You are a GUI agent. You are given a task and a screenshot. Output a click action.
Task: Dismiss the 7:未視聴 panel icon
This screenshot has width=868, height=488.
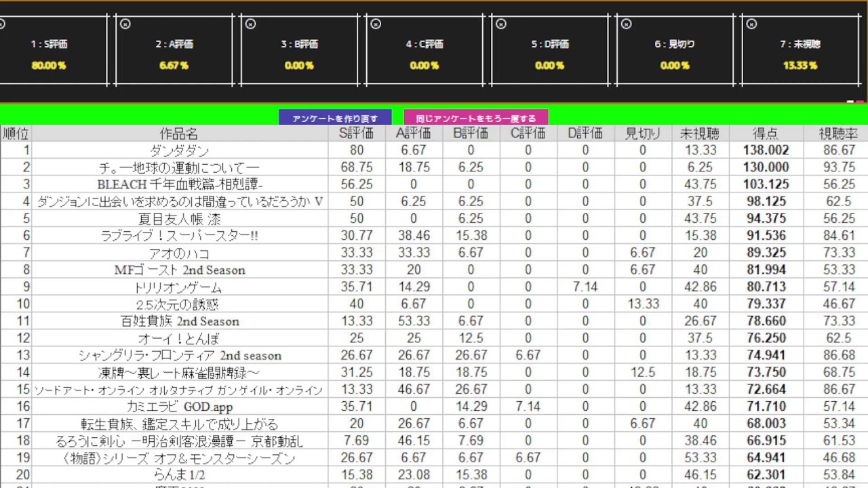coord(751,24)
